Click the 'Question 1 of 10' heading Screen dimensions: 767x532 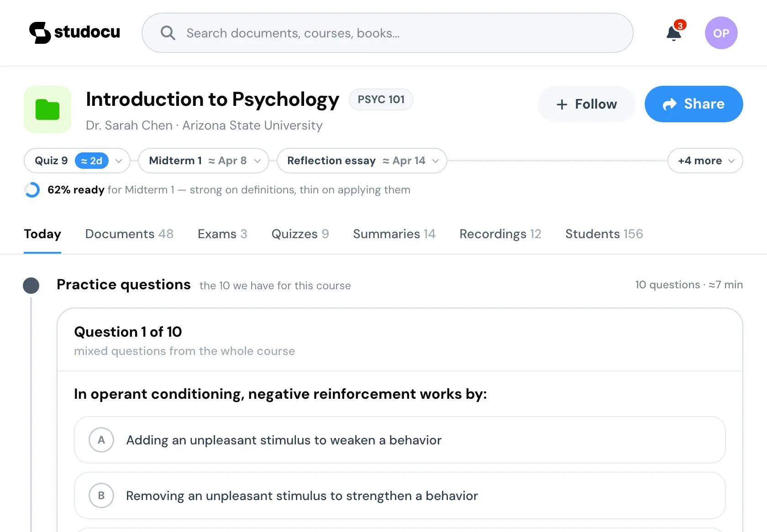coord(128,332)
